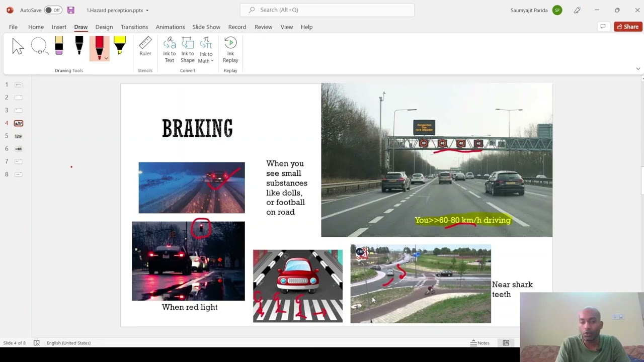Open the File menu
Viewport: 644px width, 362px height.
(x=13, y=27)
